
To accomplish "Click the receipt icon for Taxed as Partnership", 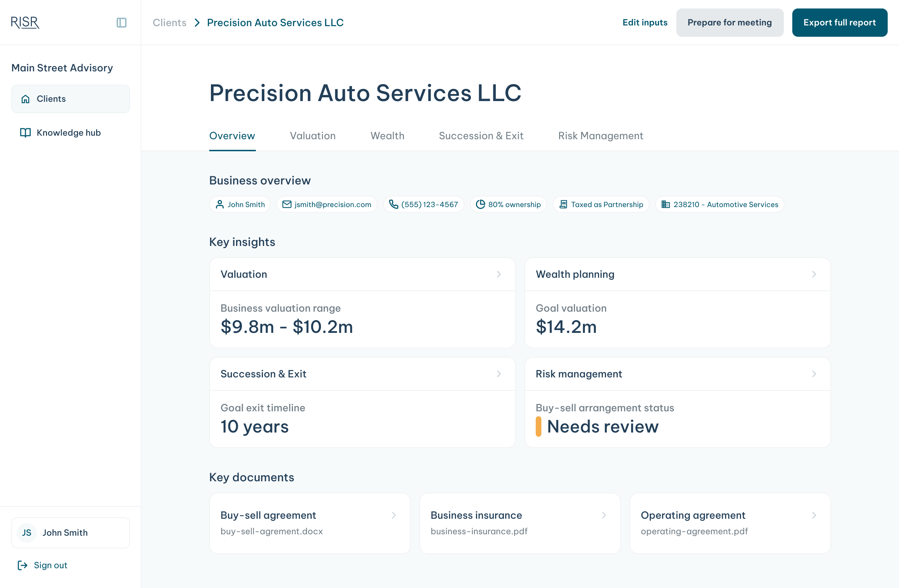I will (x=563, y=204).
